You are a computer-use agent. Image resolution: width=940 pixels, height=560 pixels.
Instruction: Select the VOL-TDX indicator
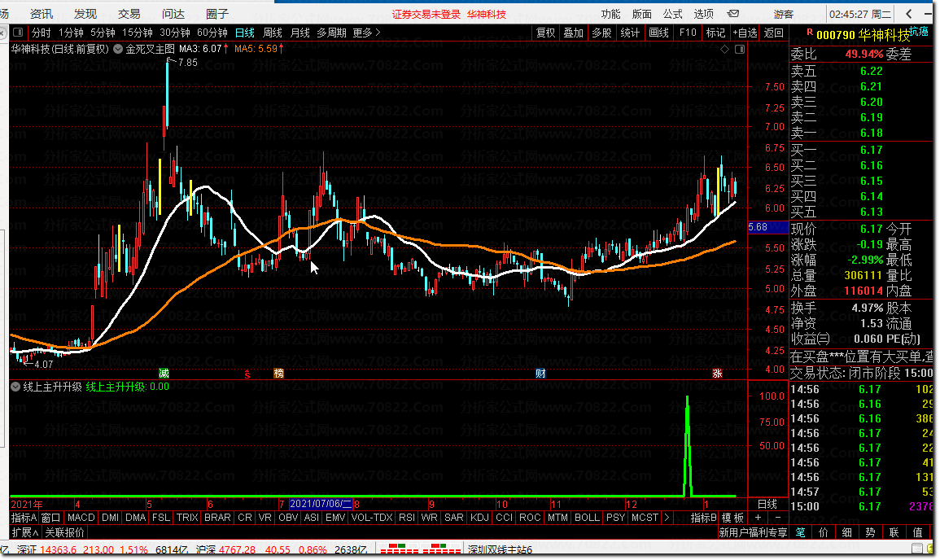pyautogui.click(x=372, y=518)
